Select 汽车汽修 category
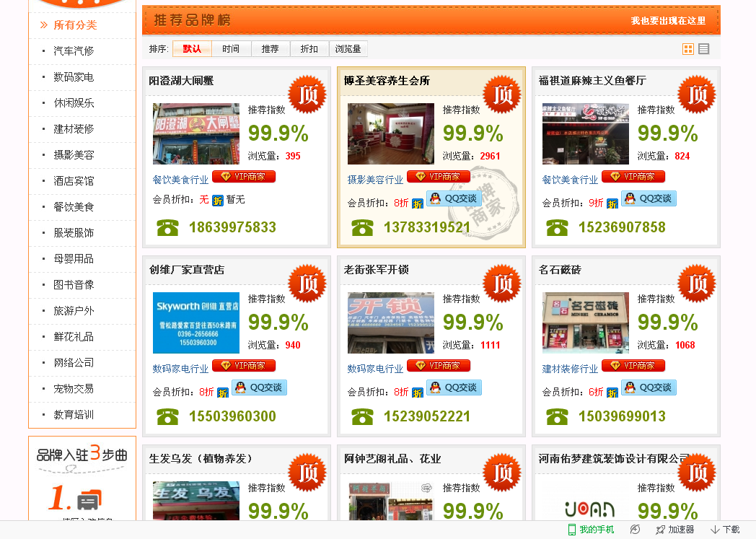 click(74, 51)
